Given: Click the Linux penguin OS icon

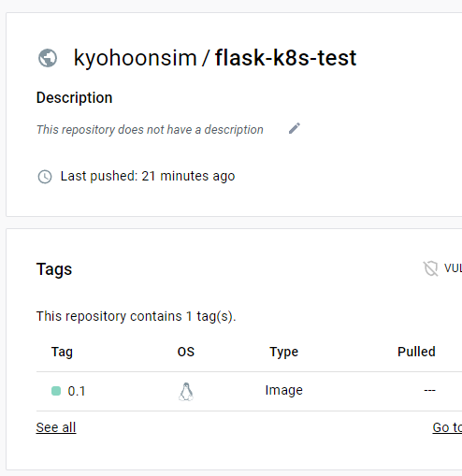Looking at the screenshot, I should [x=186, y=391].
